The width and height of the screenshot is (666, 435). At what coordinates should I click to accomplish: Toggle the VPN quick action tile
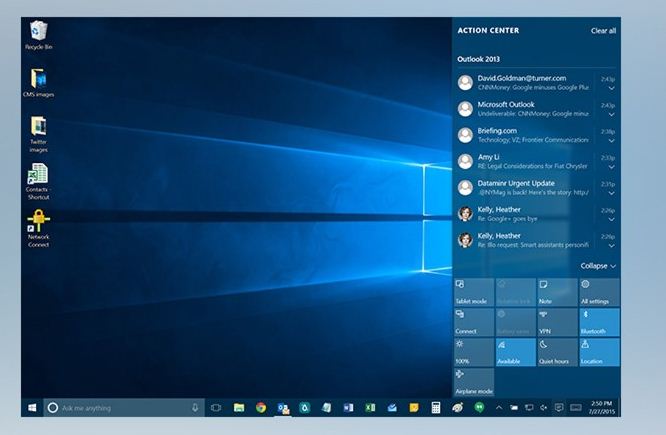(557, 322)
